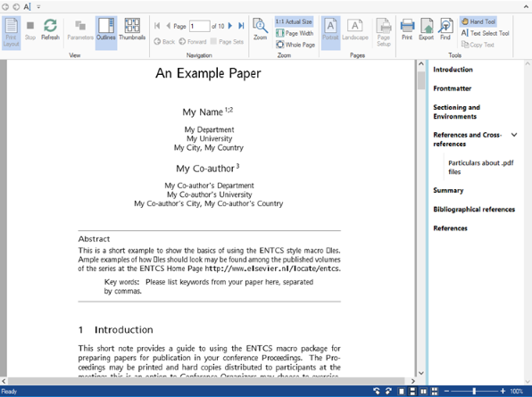The image size is (532, 397).
Task: Click the 'An Example Paper' title
Action: tap(208, 73)
